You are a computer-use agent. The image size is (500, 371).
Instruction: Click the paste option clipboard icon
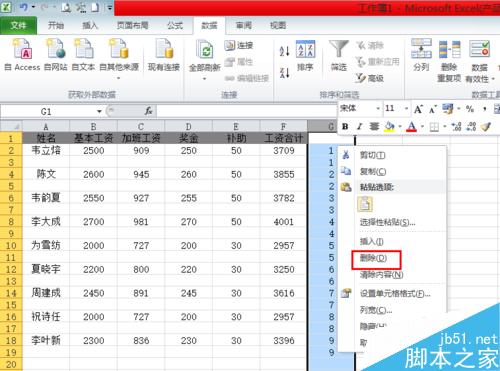point(365,204)
